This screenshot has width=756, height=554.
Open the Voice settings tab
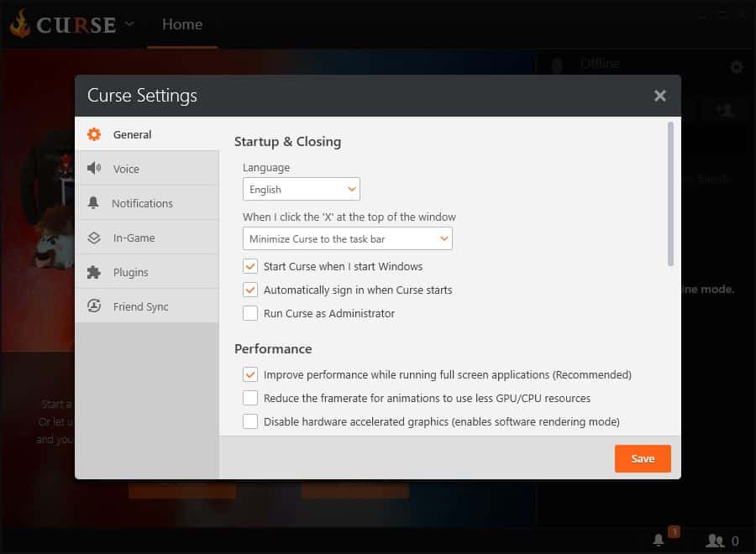(147, 169)
